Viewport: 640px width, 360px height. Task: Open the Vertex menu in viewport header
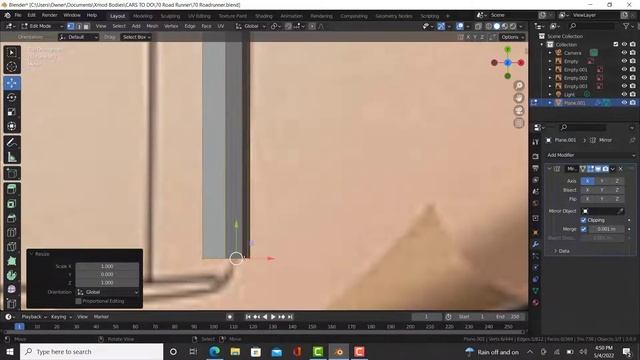click(x=171, y=26)
